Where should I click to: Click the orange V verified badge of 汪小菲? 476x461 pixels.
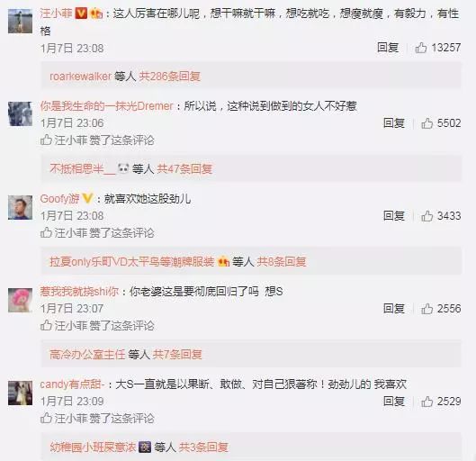[81, 14]
